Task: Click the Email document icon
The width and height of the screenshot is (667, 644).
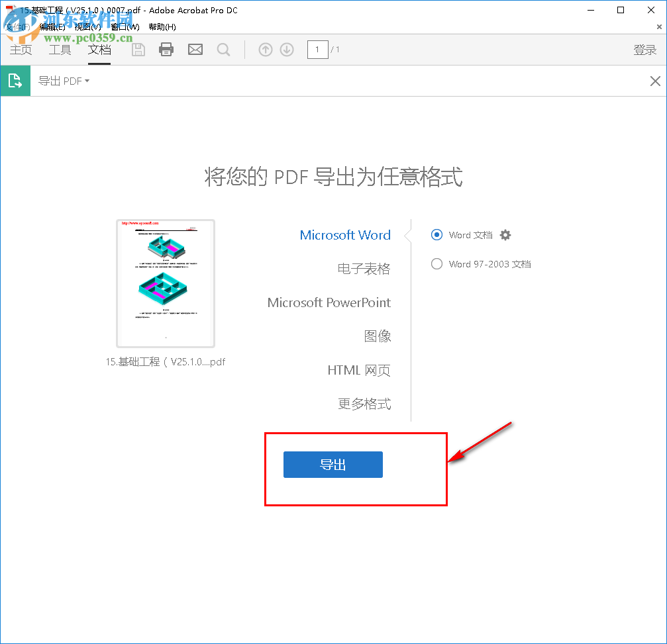Action: (195, 49)
